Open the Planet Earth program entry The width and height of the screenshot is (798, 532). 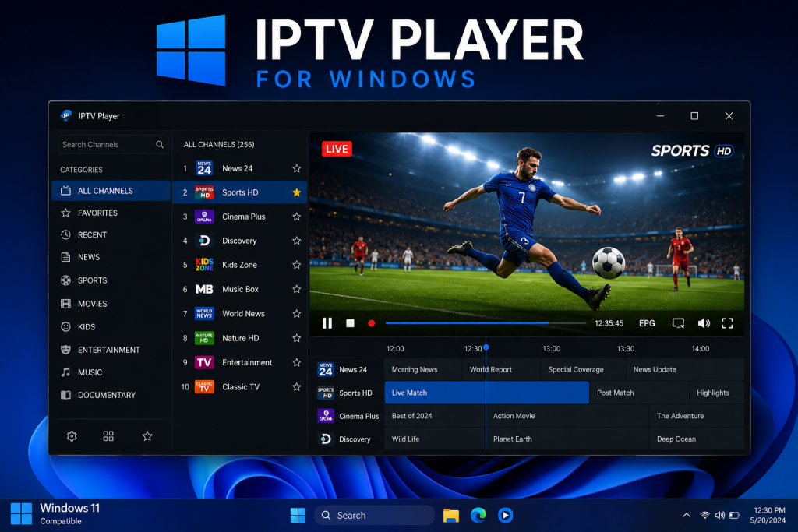pos(567,439)
